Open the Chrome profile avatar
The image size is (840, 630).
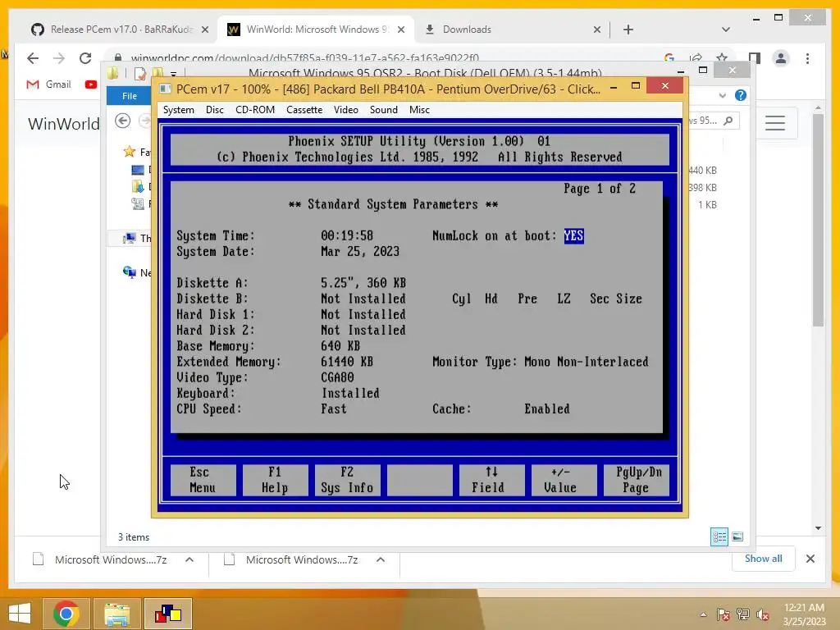click(x=781, y=58)
